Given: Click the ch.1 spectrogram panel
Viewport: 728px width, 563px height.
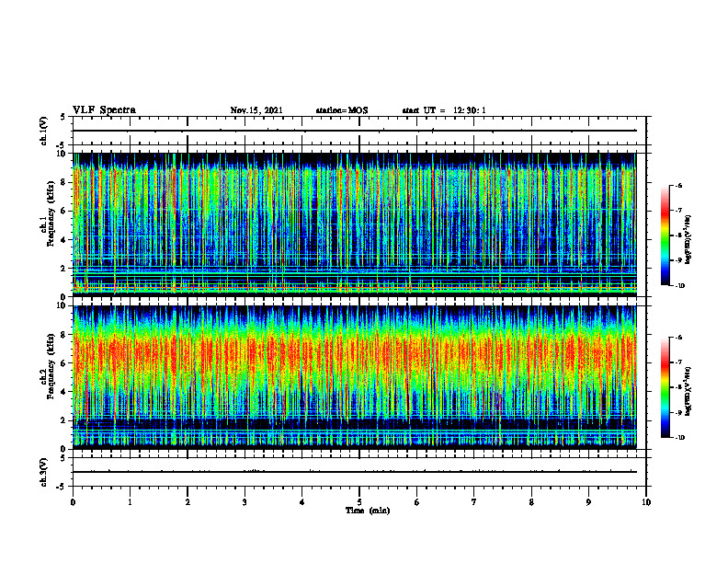Looking at the screenshot, I should coord(355,224).
